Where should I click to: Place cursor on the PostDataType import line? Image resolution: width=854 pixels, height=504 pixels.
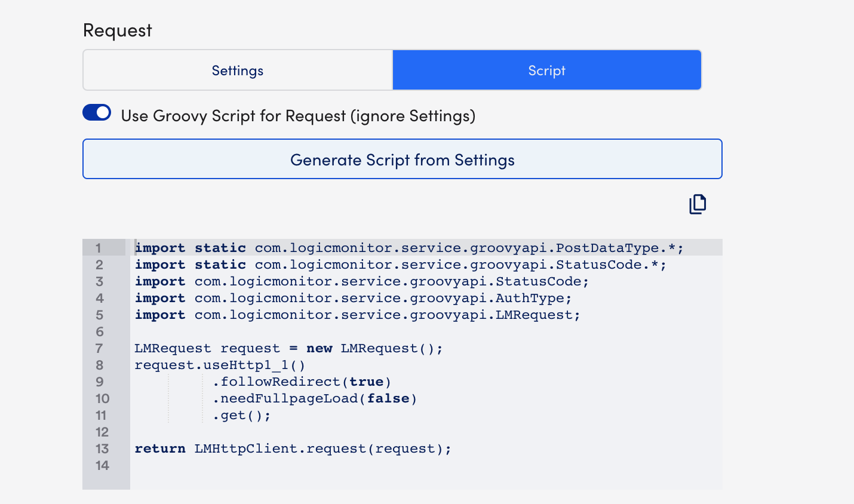[408, 248]
